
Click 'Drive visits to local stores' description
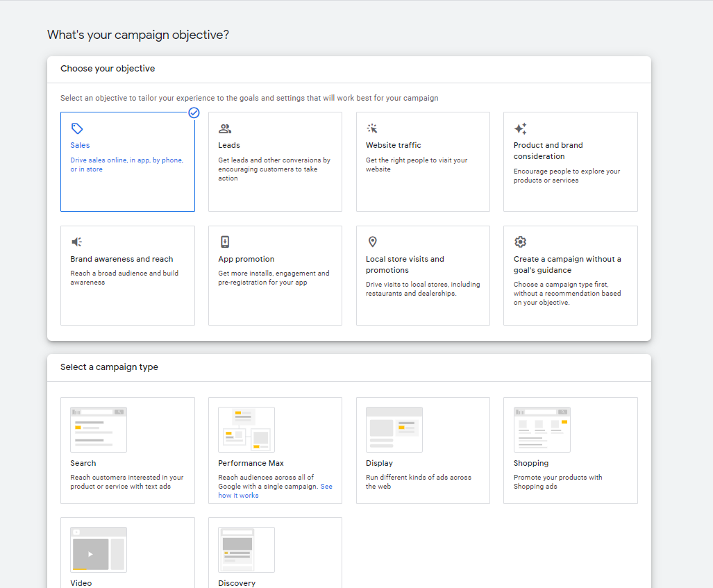423,289
